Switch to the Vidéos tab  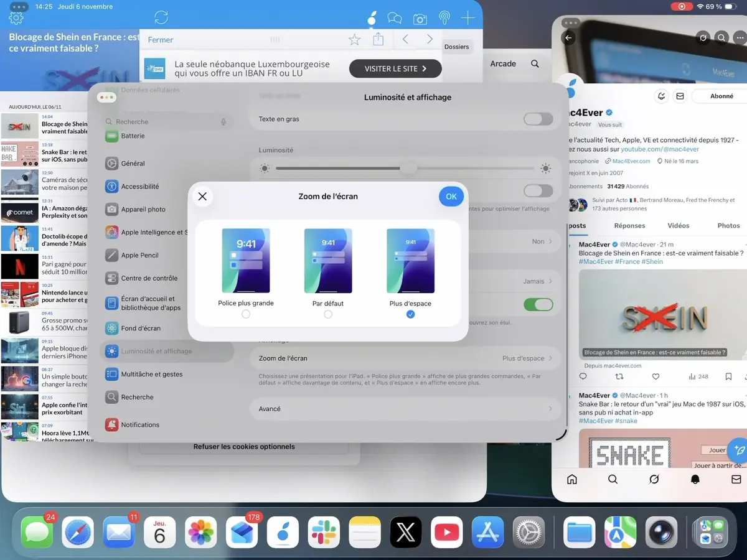[679, 225]
